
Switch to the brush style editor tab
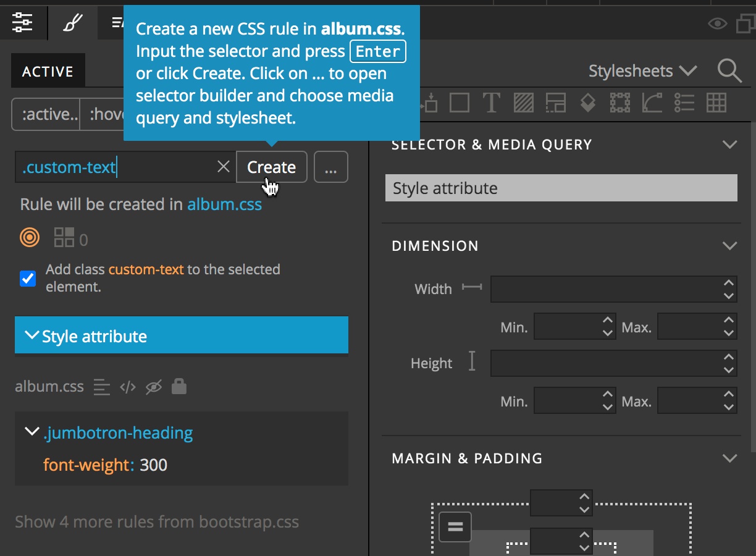[72, 23]
